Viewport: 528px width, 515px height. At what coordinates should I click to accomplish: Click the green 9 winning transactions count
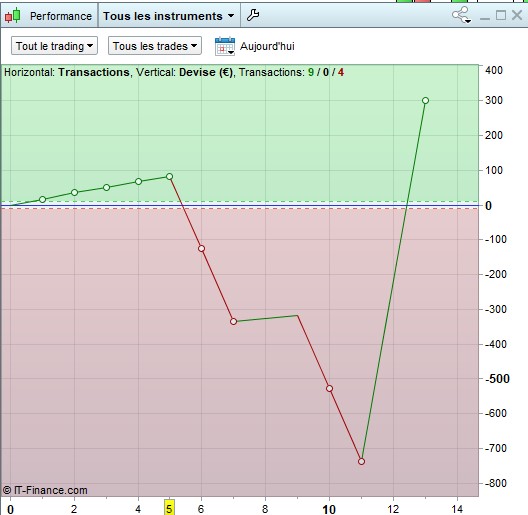[x=310, y=72]
